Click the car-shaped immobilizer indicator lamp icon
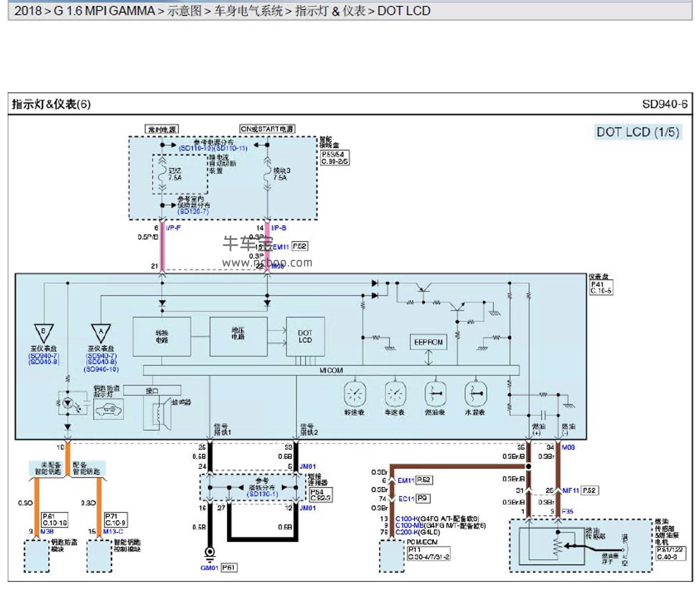700x592 pixels. (108, 409)
